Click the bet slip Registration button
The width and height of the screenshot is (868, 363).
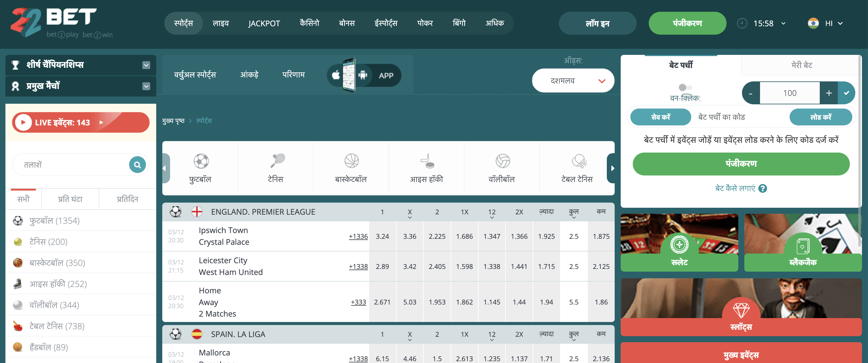(x=741, y=164)
